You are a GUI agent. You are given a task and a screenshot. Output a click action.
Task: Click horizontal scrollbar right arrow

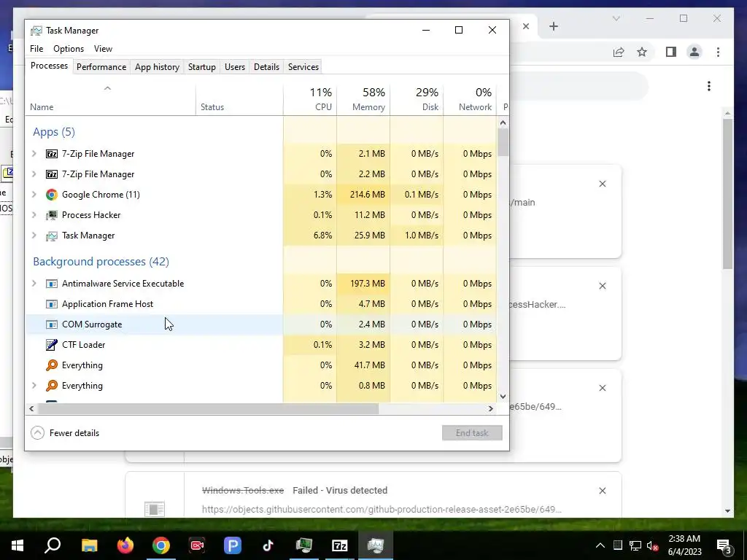pos(491,408)
